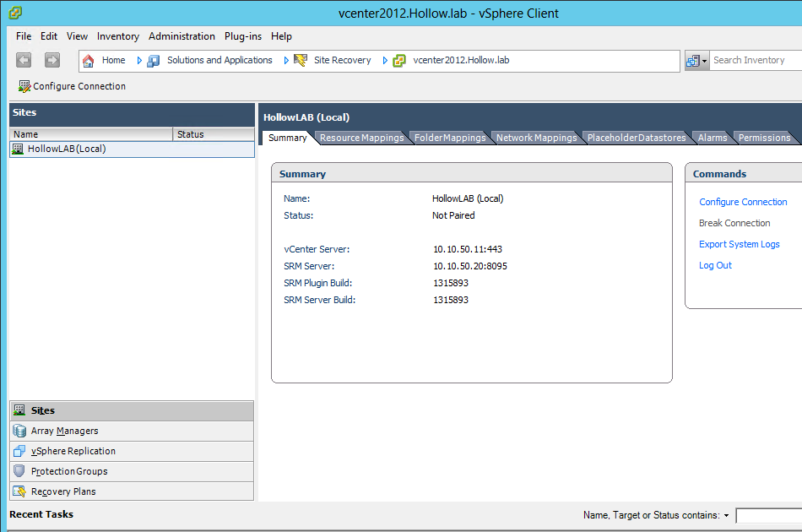The height and width of the screenshot is (532, 802).
Task: Open vSphere Replication in the sidebar
Action: tap(73, 451)
